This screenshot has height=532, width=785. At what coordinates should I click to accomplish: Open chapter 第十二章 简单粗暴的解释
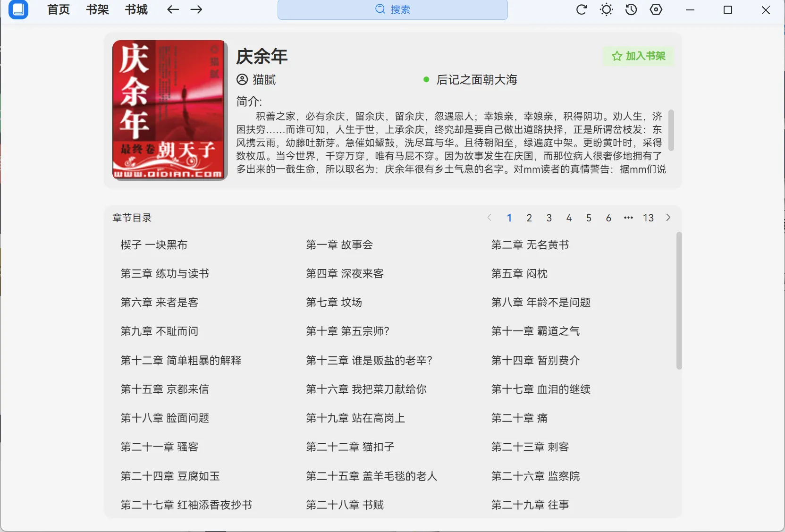coord(181,360)
